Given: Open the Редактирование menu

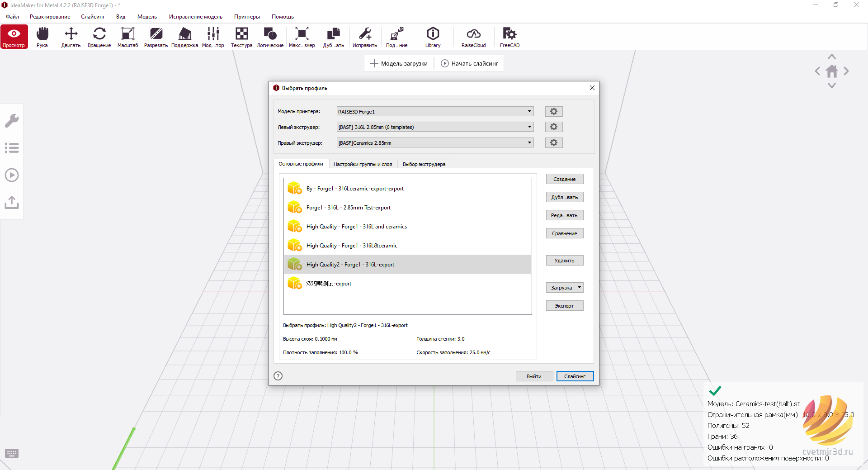Looking at the screenshot, I should (50, 17).
